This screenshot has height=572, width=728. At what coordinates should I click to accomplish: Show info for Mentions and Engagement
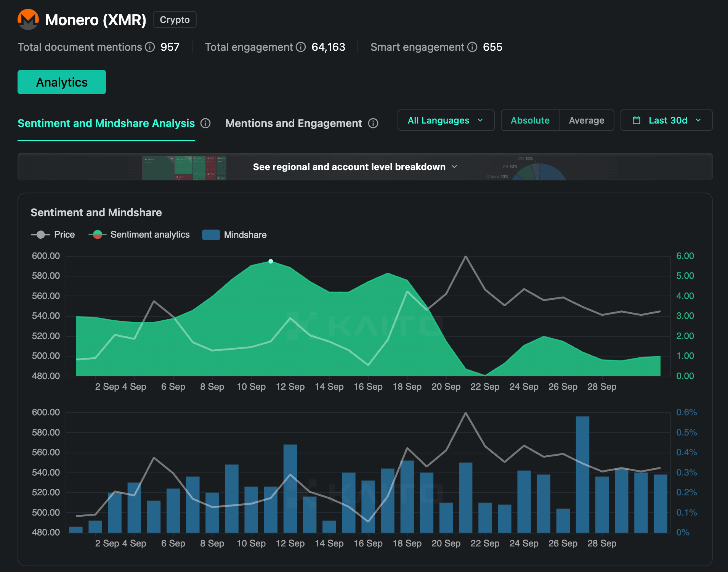click(373, 123)
